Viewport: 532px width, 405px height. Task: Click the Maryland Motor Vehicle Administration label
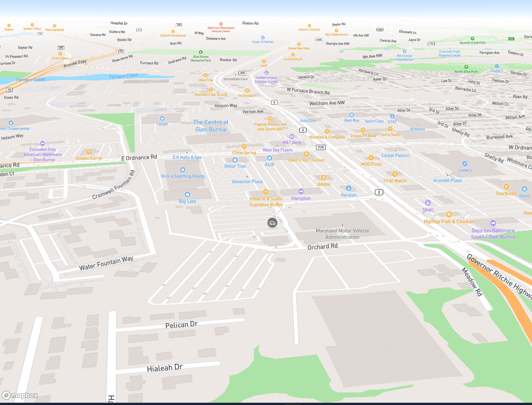click(342, 234)
